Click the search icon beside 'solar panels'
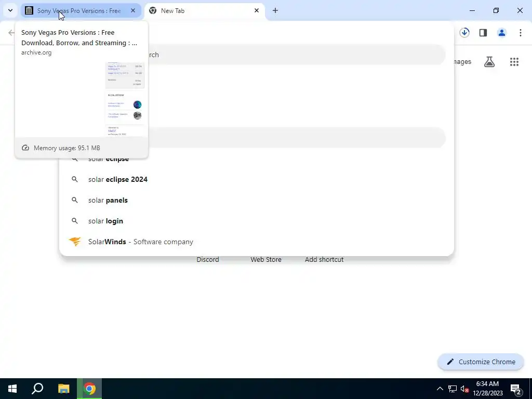532x399 pixels. pyautogui.click(x=75, y=200)
